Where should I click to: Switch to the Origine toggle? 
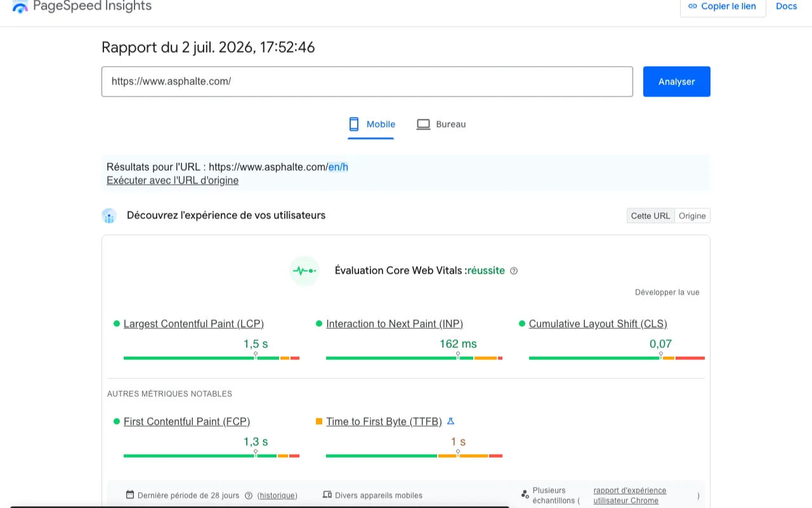click(692, 216)
